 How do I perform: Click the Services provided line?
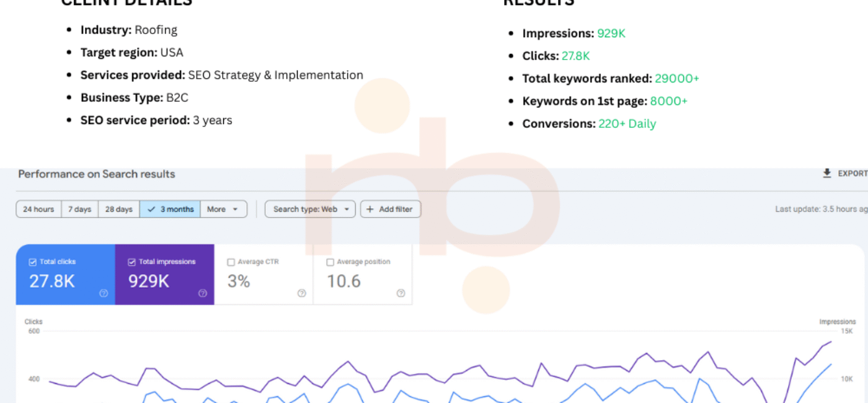[222, 75]
